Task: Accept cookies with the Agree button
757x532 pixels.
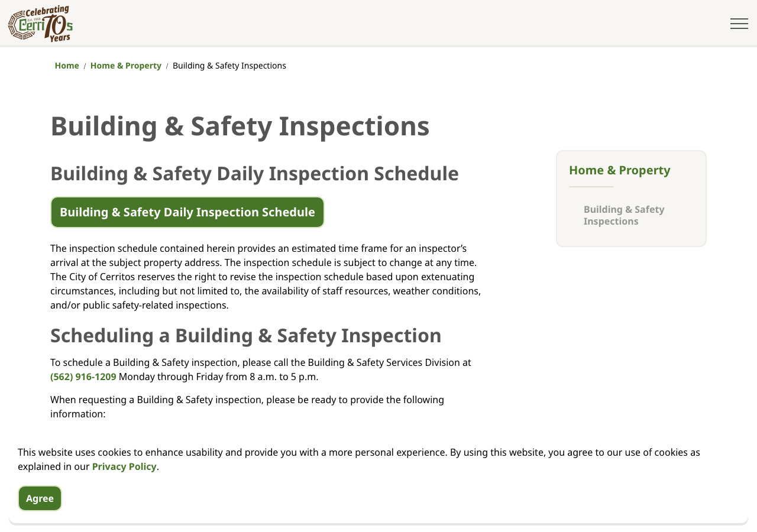Action: click(40, 498)
